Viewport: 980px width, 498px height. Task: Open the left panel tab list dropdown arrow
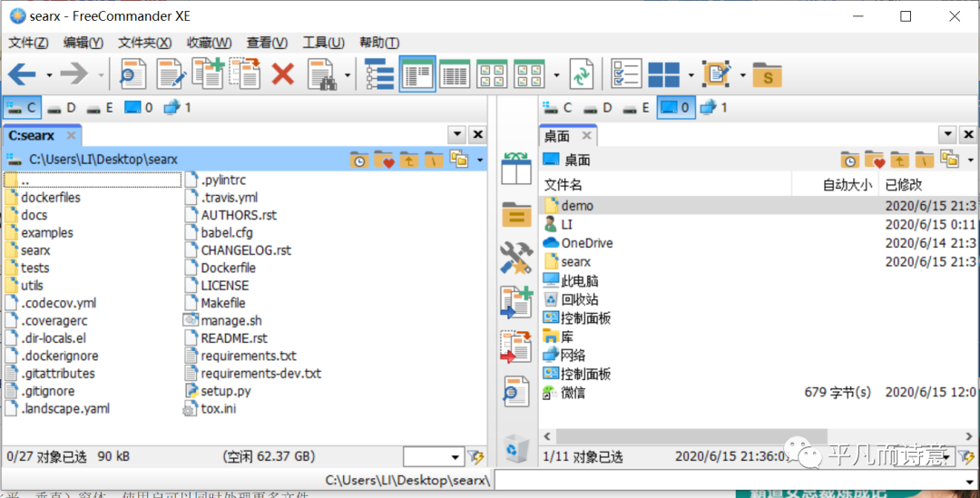coord(457,135)
